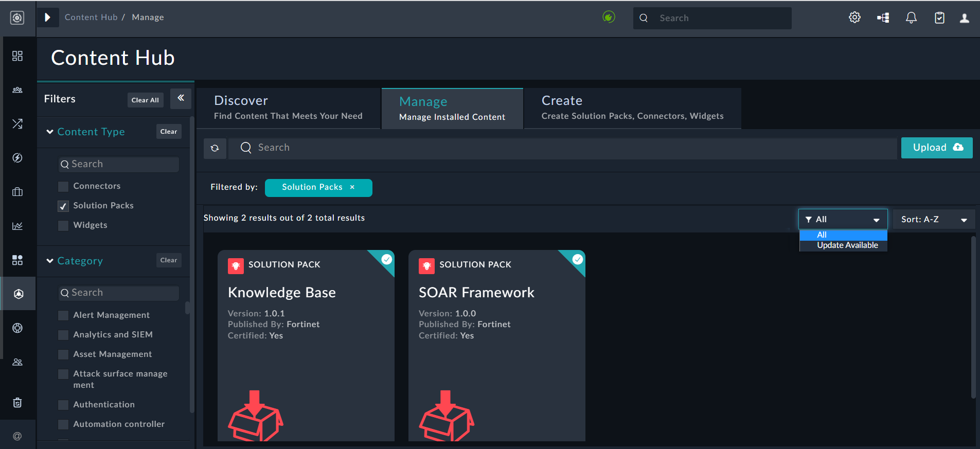The image size is (980, 449).
Task: Switch to the Create tab
Action: pos(632,108)
